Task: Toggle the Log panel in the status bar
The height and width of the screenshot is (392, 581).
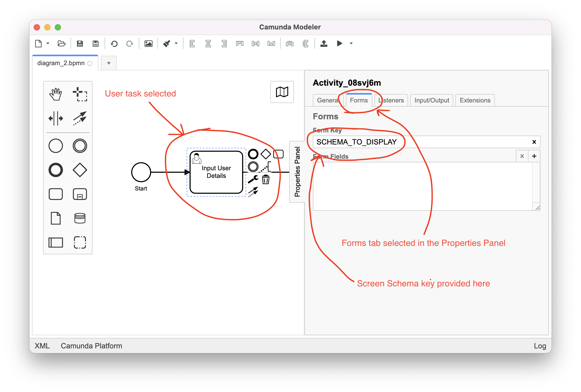Action: (540, 346)
